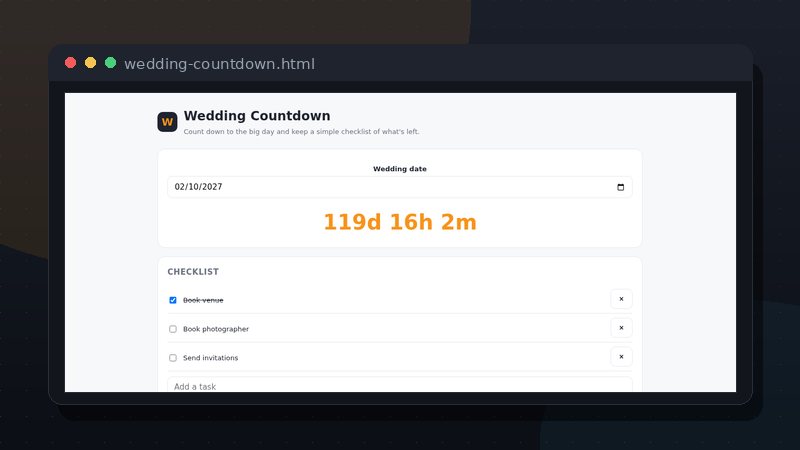Click the wedding date input field

pyautogui.click(x=399, y=187)
